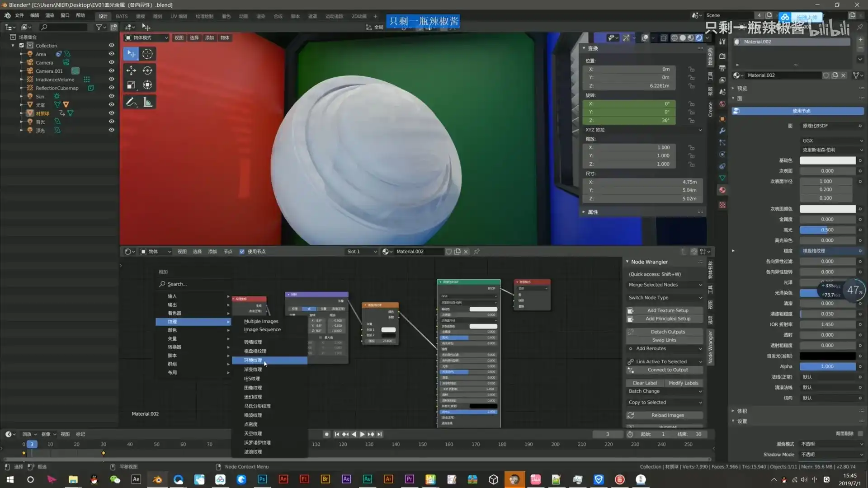Select the Move tool in viewport toolbar
The height and width of the screenshot is (488, 868).
[131, 70]
